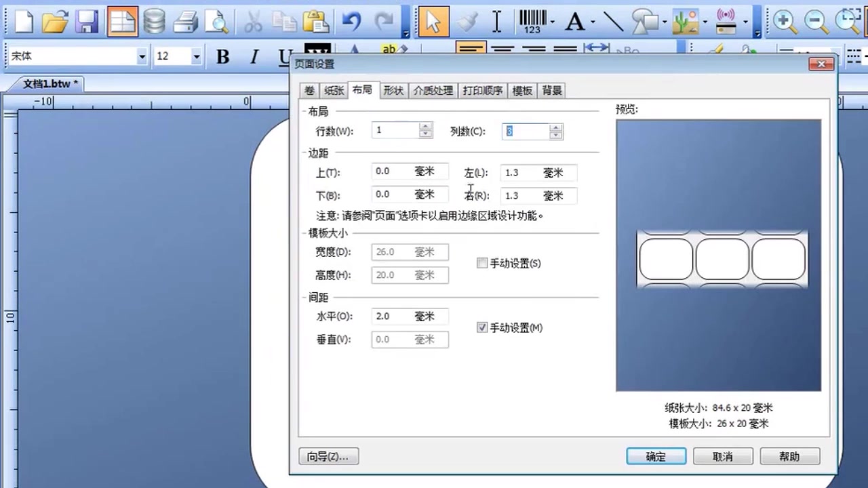Click the 列数(C) input field
This screenshot has height=488, width=868.
(526, 131)
